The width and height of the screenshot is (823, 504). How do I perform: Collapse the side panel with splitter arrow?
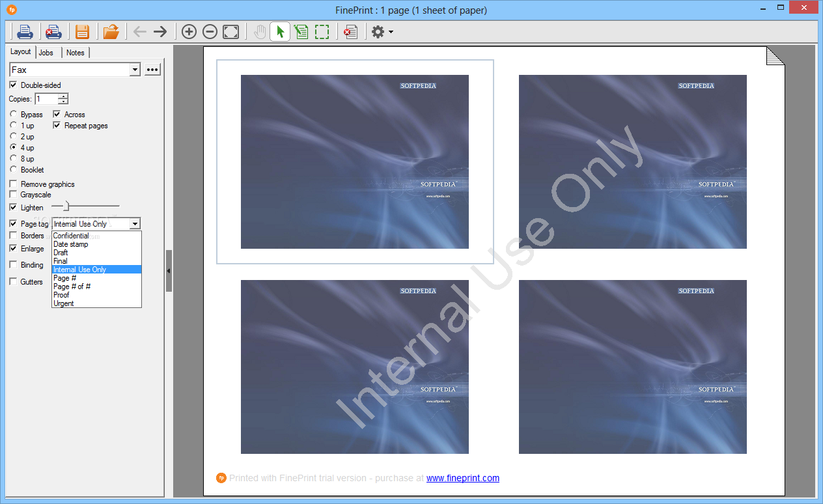[169, 270]
